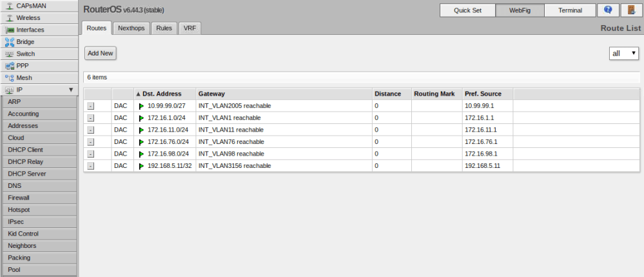The image size is (644, 277).
Task: Click the Interfaces card icon
Action: coord(9,30)
